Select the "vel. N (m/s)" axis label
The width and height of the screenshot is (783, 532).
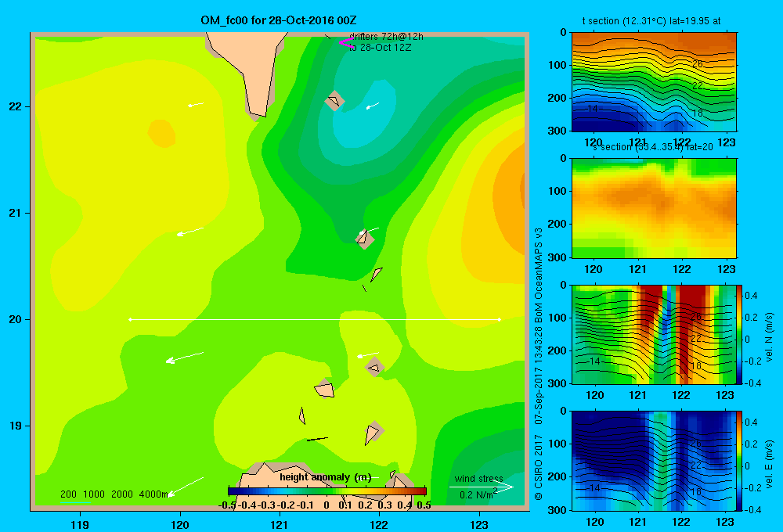coord(769,337)
